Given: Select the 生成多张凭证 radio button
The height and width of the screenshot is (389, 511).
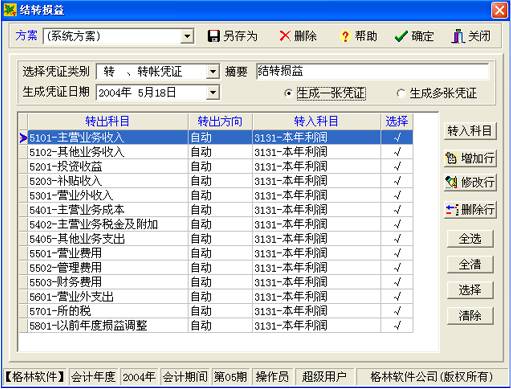Looking at the screenshot, I should [401, 93].
